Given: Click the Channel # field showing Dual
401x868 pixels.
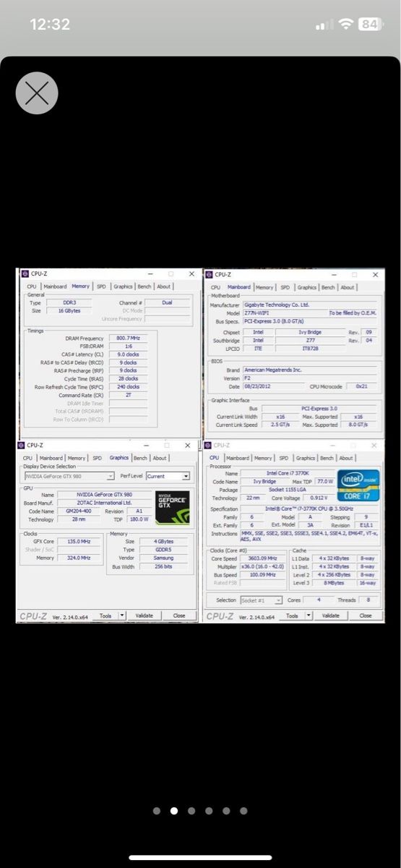Looking at the screenshot, I should pos(168,302).
